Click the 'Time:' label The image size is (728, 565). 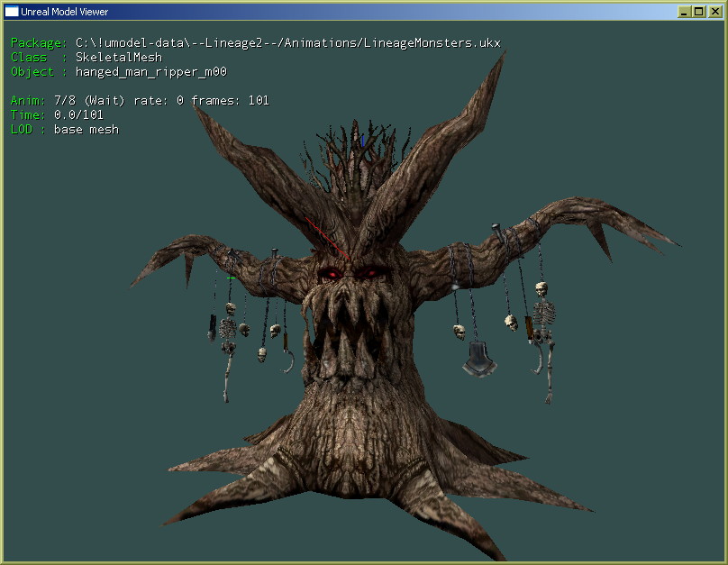(x=28, y=115)
